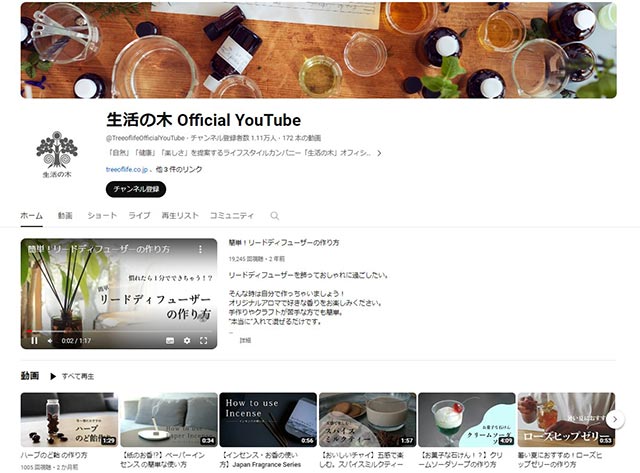Switch to the ショート tab
Image resolution: width=640 pixels, height=473 pixels.
coord(102,215)
